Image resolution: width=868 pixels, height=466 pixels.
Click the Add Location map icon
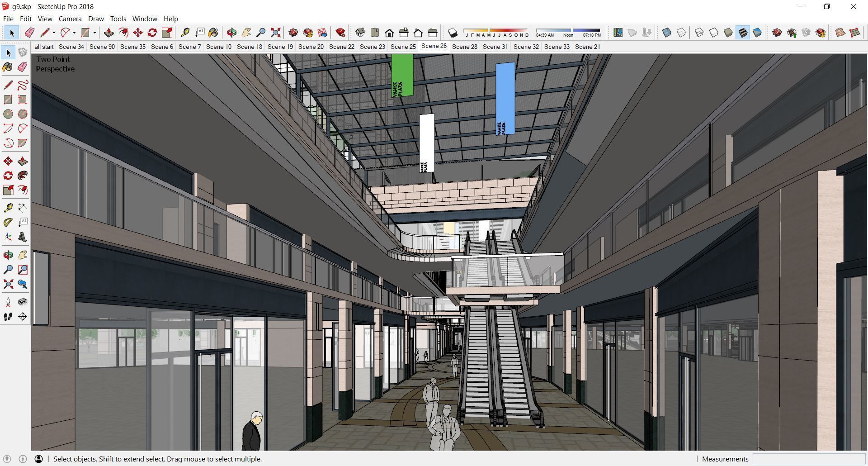[x=618, y=33]
